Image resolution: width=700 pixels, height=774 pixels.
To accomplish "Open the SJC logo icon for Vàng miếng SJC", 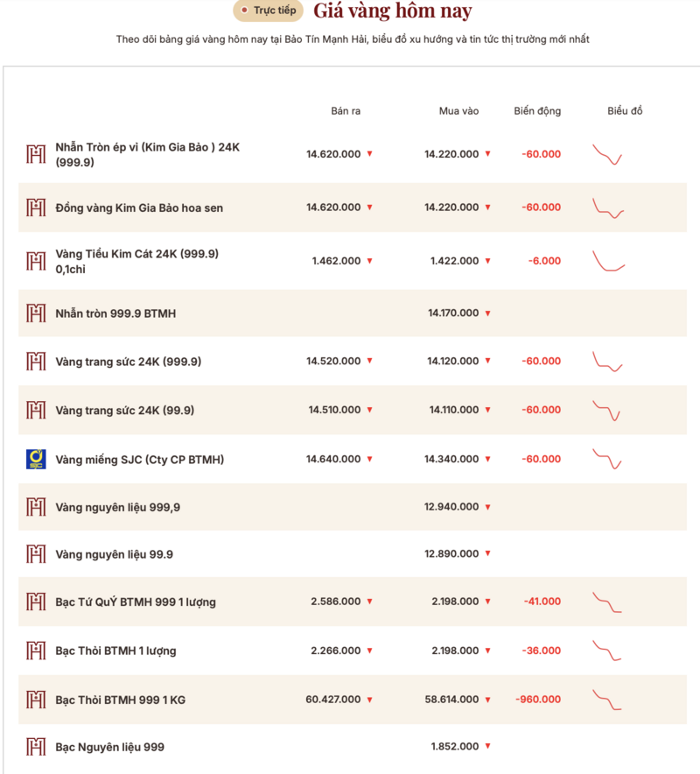I will 36,459.
